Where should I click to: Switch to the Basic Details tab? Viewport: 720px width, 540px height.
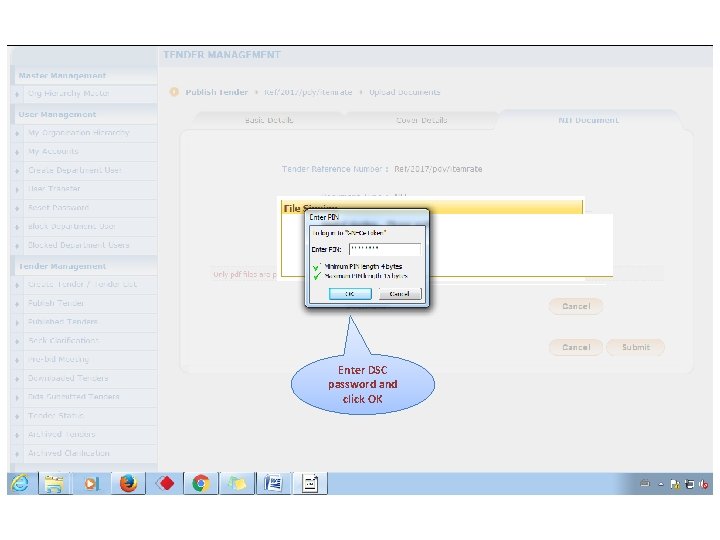[269, 120]
